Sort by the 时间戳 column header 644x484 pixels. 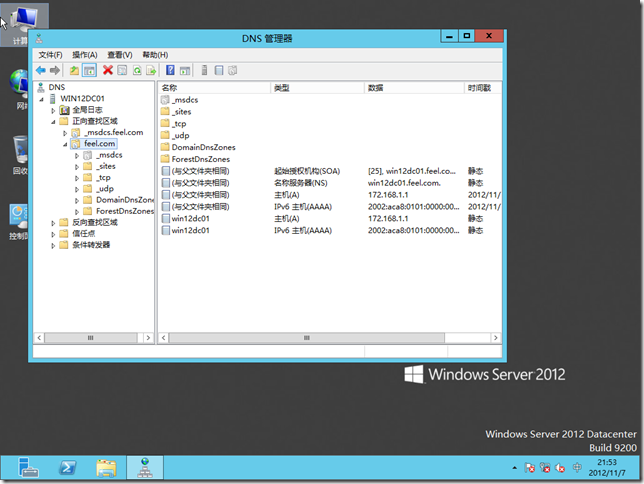(x=483, y=88)
